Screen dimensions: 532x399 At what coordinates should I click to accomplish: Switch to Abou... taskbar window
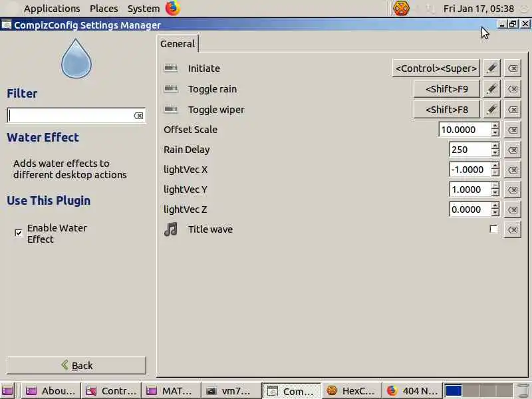tap(51, 391)
